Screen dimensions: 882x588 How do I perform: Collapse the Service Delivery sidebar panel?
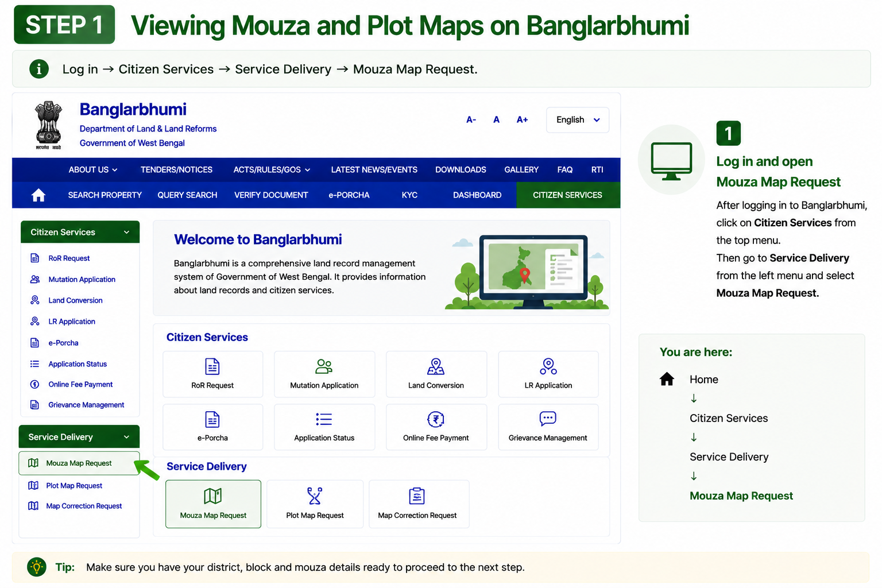[79, 437]
